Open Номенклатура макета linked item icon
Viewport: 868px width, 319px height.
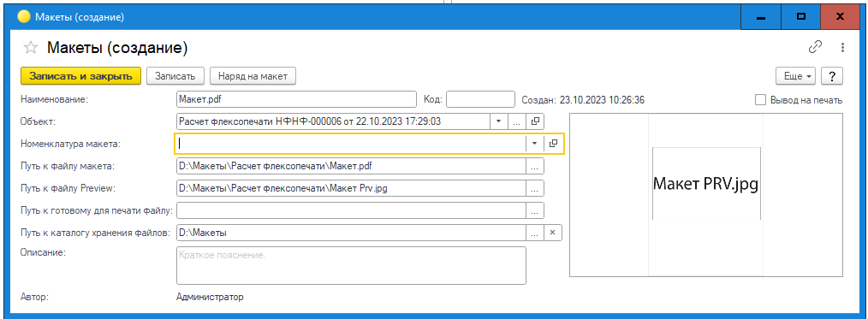[x=553, y=143]
